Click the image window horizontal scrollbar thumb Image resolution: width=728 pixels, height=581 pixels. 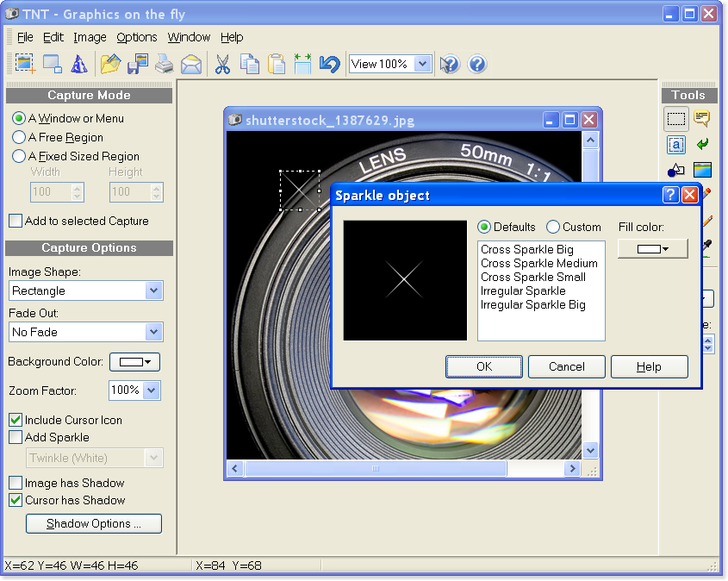(376, 469)
